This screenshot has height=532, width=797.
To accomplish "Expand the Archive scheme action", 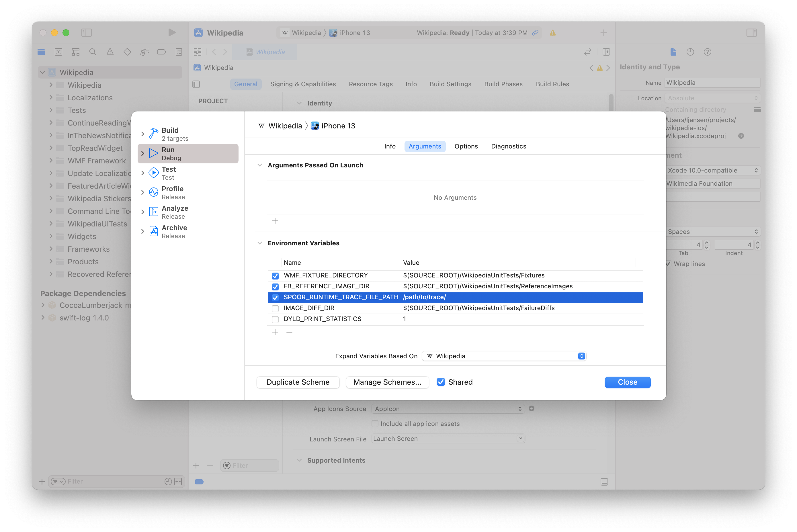I will pyautogui.click(x=143, y=231).
